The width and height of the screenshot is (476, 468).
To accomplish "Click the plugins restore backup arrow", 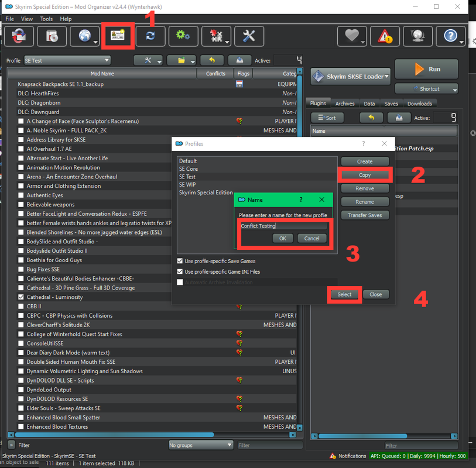I will pyautogui.click(x=371, y=118).
